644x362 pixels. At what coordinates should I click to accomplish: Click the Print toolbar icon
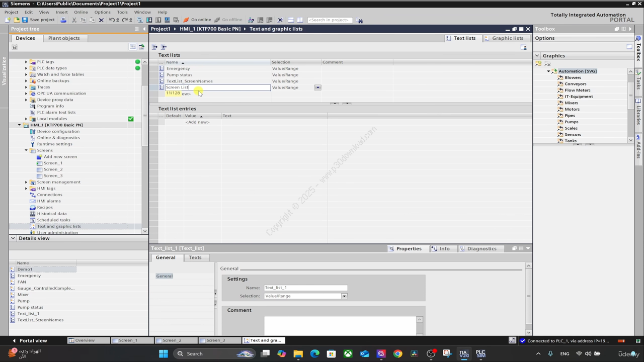(63, 20)
